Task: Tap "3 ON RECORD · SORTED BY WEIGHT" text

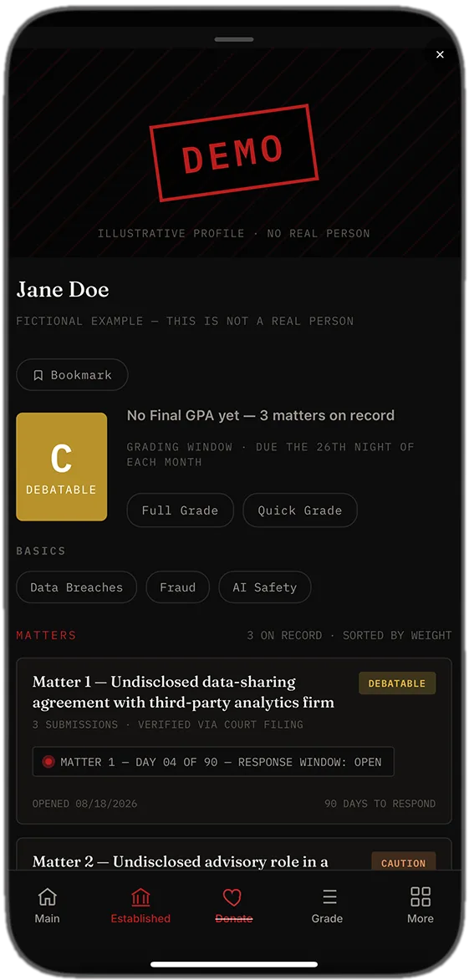Action: 349,635
